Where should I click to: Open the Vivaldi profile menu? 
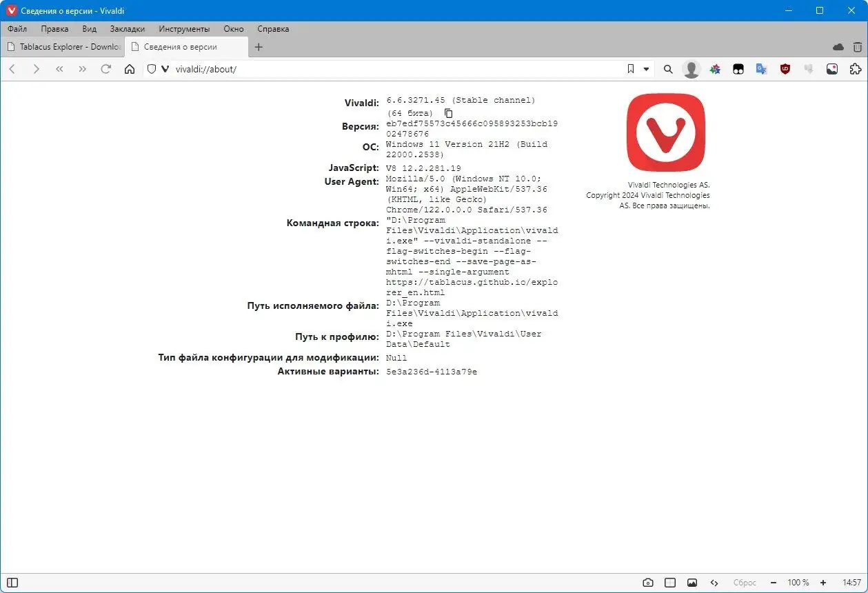coord(692,69)
